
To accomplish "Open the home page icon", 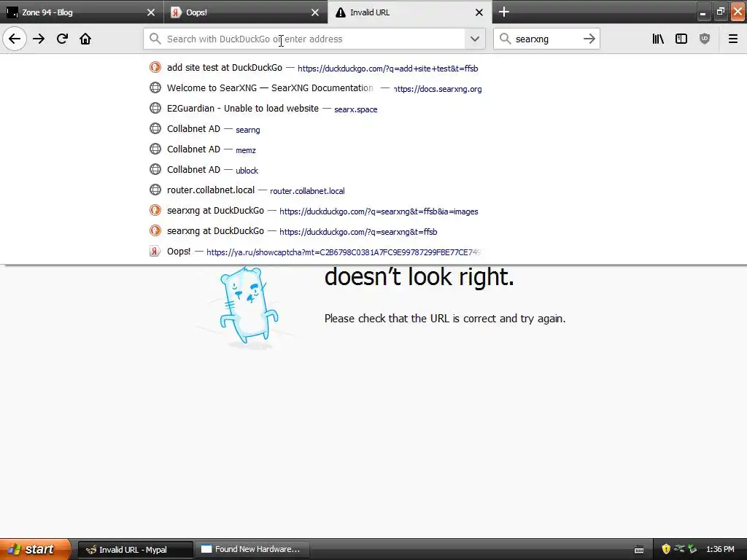I will 85,39.
